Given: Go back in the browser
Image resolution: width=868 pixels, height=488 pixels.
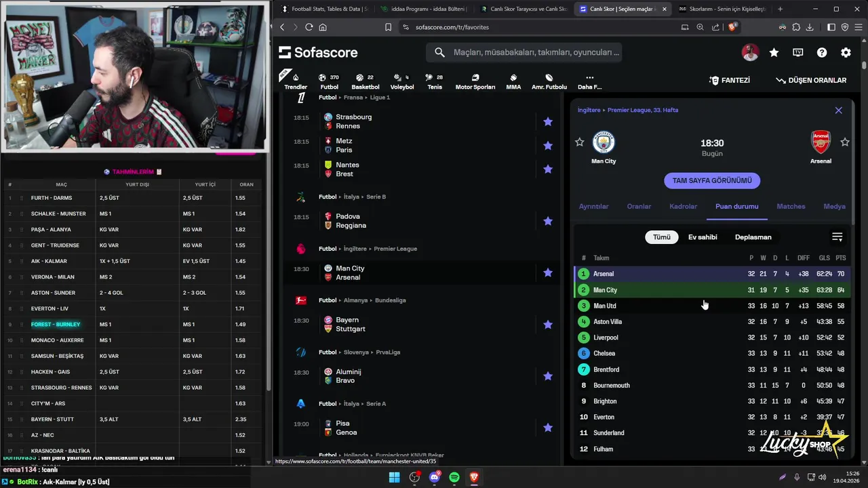Looking at the screenshot, I should point(283,27).
